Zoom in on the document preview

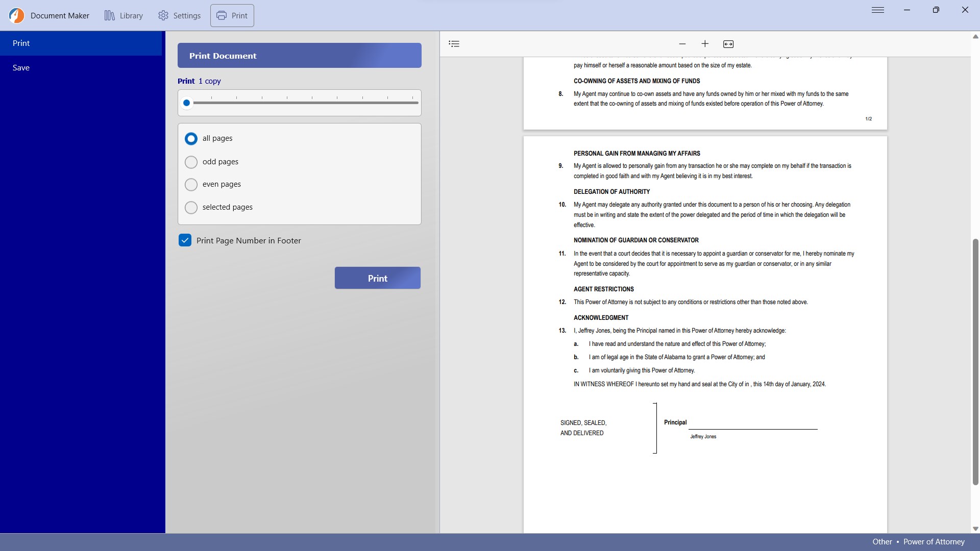pyautogui.click(x=705, y=44)
